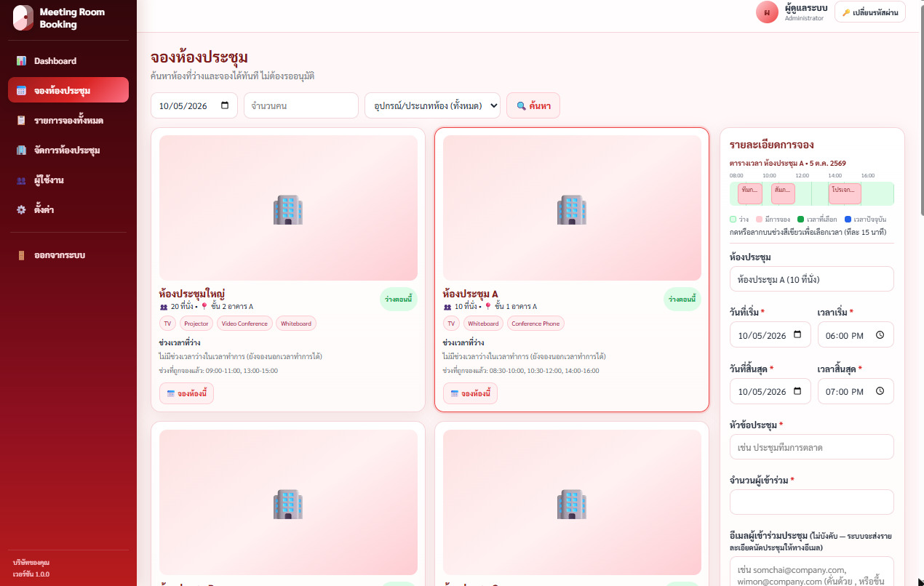
Task: Focus the จำนวนคน search field
Action: [x=301, y=105]
